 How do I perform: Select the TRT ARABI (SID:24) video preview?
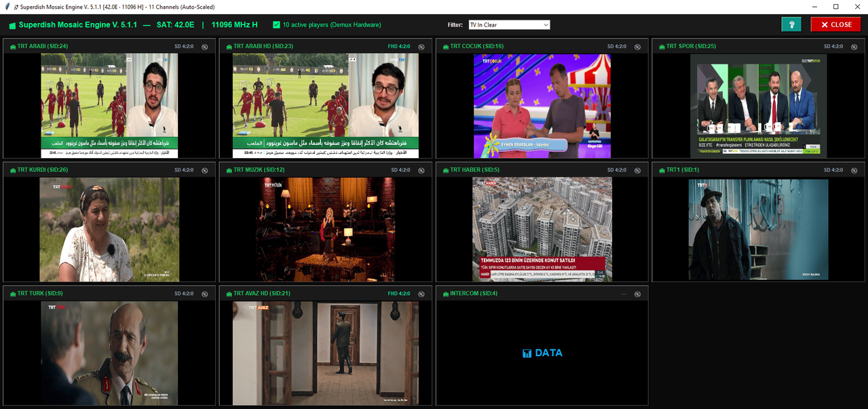point(109,106)
